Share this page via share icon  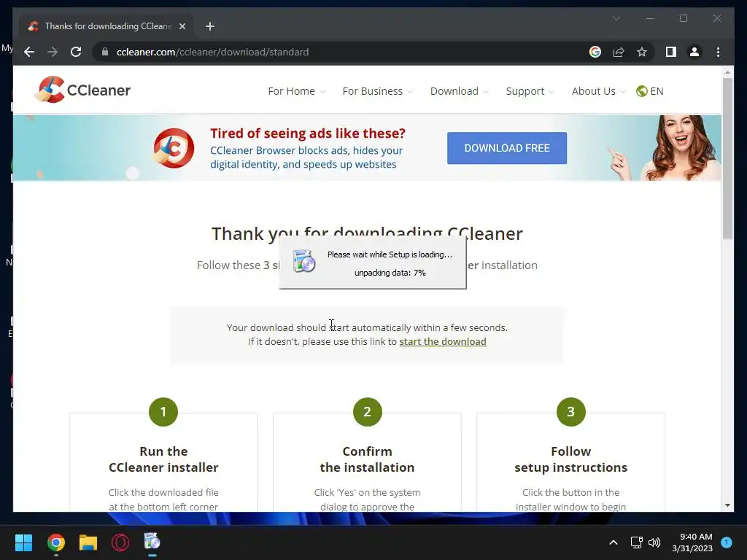click(619, 52)
